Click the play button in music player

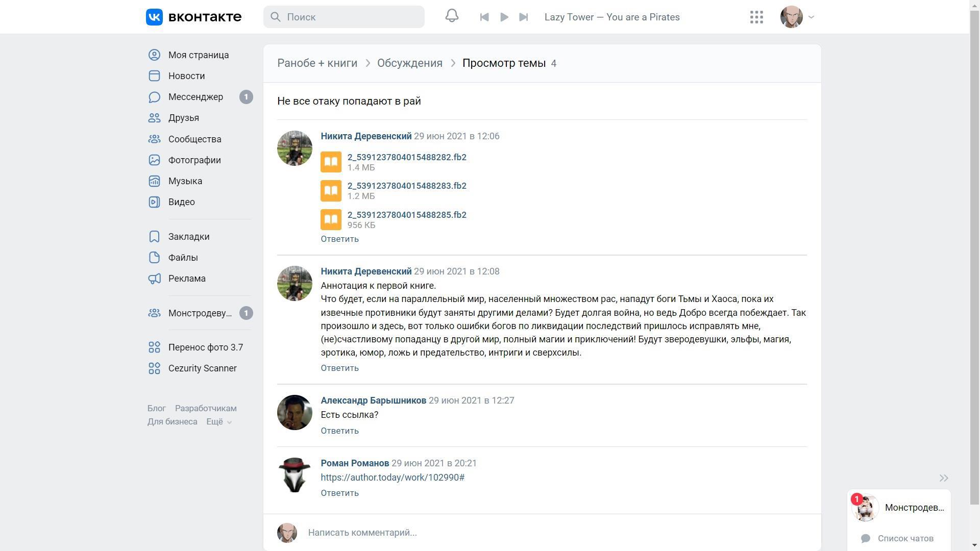coord(504,17)
